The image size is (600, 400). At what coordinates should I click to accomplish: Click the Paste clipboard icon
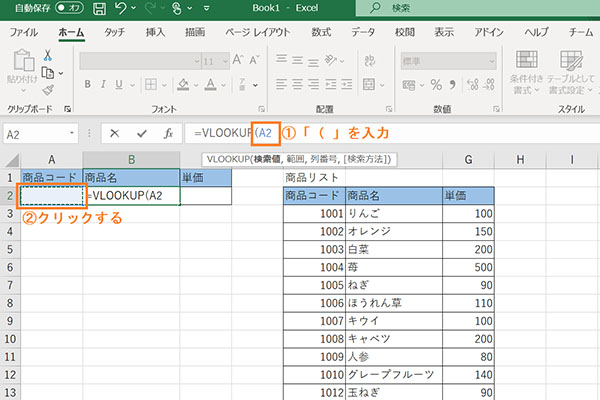click(x=24, y=60)
